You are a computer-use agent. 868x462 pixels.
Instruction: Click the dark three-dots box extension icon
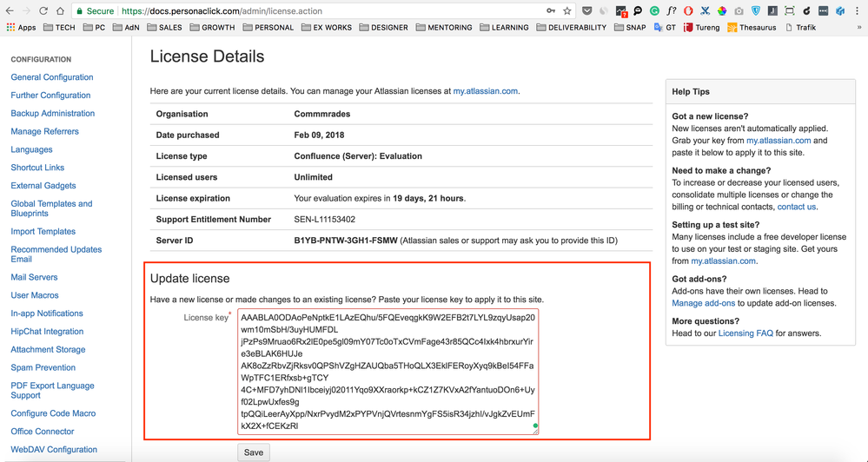823,10
